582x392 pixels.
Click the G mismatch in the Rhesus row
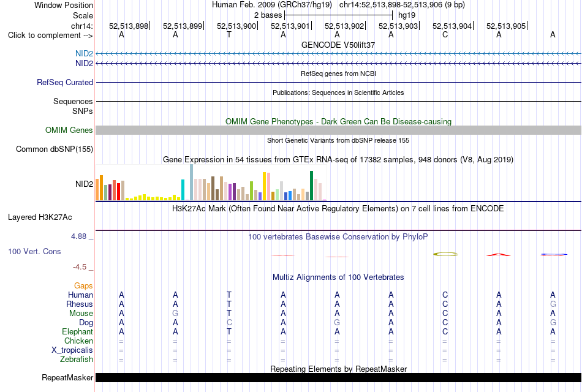click(x=553, y=304)
